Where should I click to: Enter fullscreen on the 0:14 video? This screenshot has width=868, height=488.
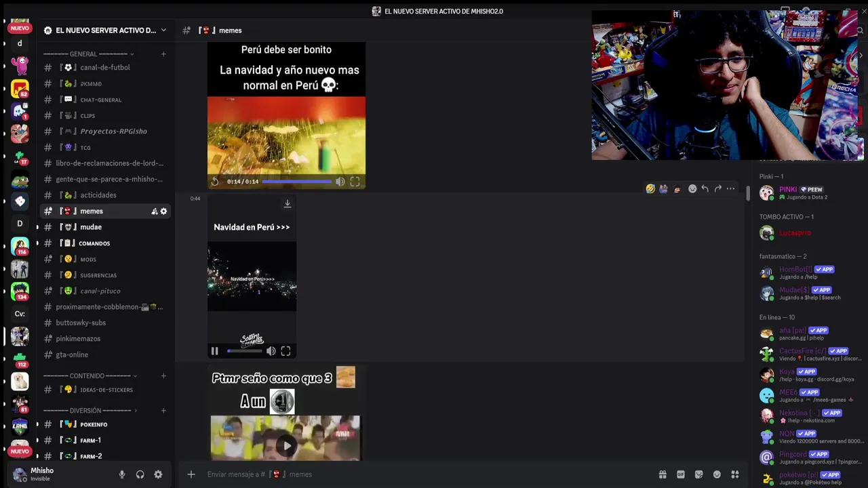pyautogui.click(x=355, y=182)
